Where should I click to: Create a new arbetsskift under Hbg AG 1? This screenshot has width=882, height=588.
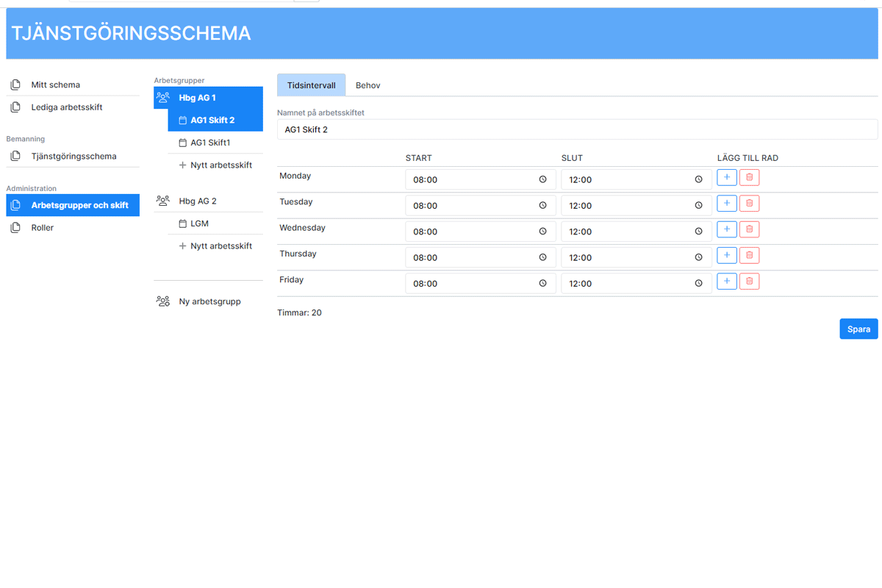click(215, 165)
